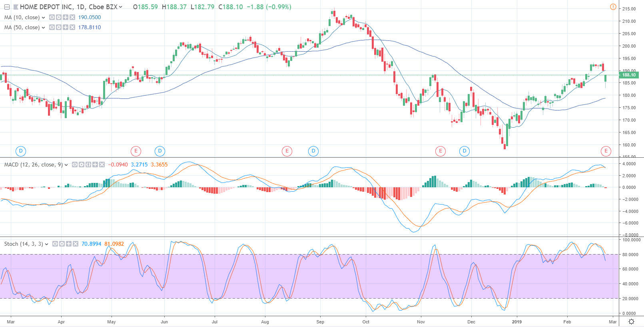644x327 pixels.
Task: Hide the MA (10, close) indicator via eye icon
Action: tap(52, 17)
